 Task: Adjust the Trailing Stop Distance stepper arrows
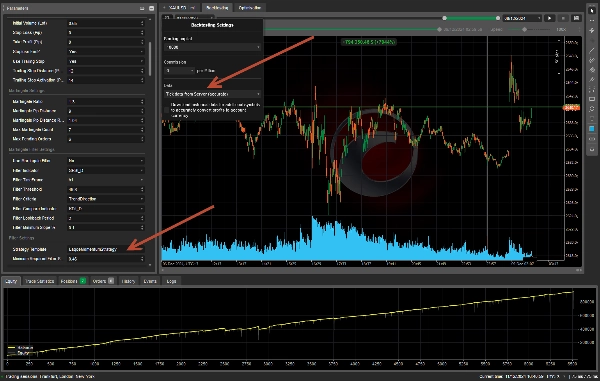tap(142, 71)
